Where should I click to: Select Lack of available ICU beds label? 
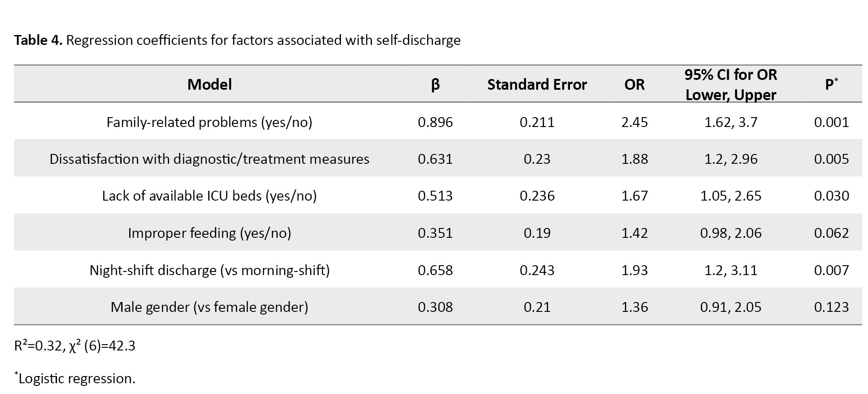[x=209, y=196]
